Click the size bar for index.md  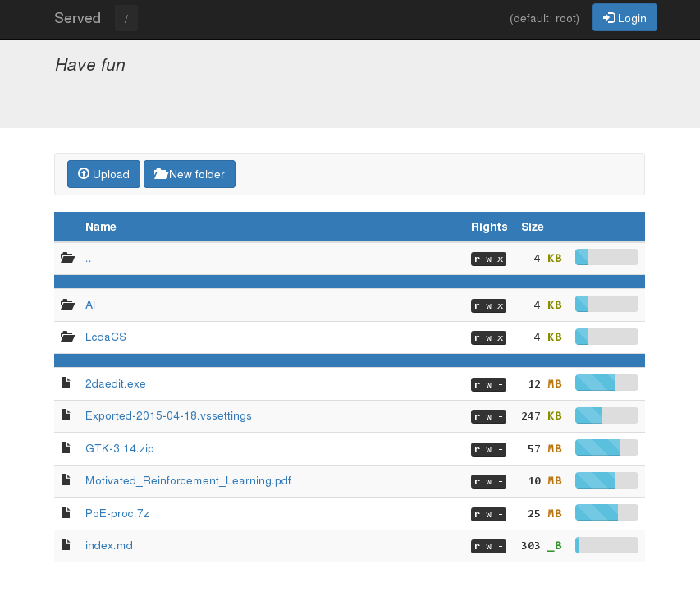[606, 545]
